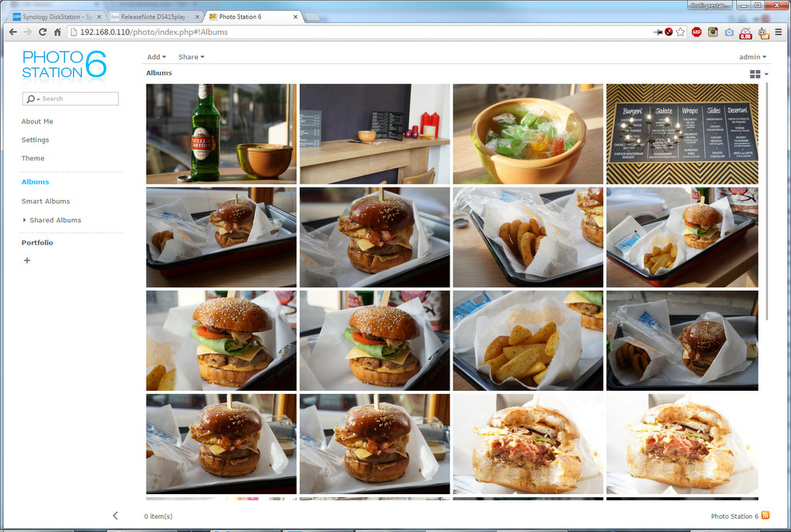Screen dimensions: 791x532
Task: Close the Synology DiskStation tab
Action: 99,17
